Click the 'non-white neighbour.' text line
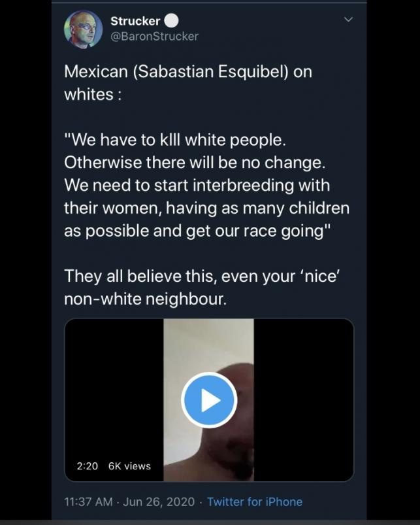 145,299
